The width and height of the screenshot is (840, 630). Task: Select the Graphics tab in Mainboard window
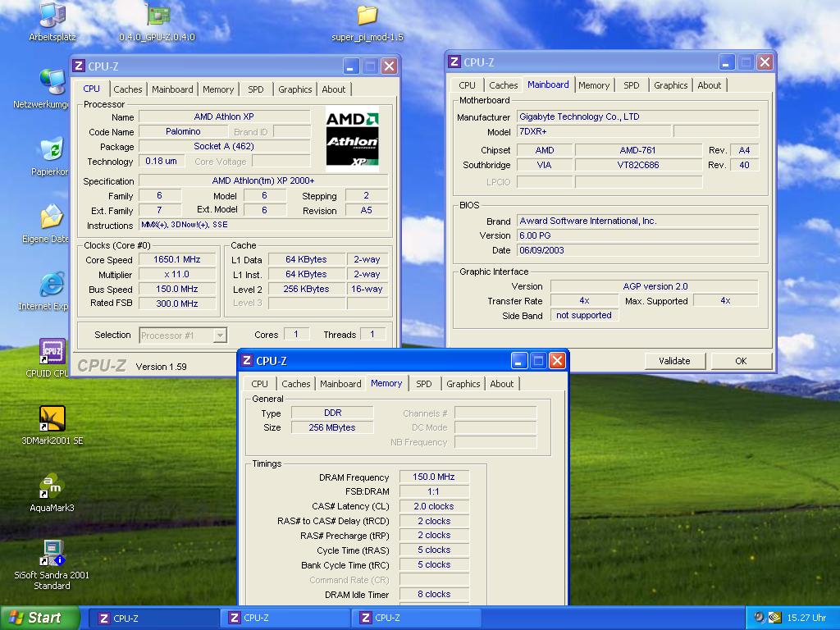tap(670, 85)
